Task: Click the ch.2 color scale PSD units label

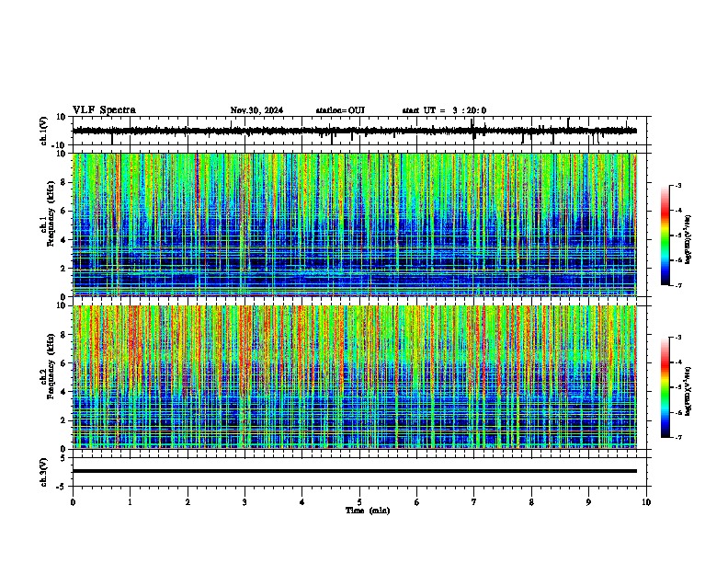Action: point(688,392)
